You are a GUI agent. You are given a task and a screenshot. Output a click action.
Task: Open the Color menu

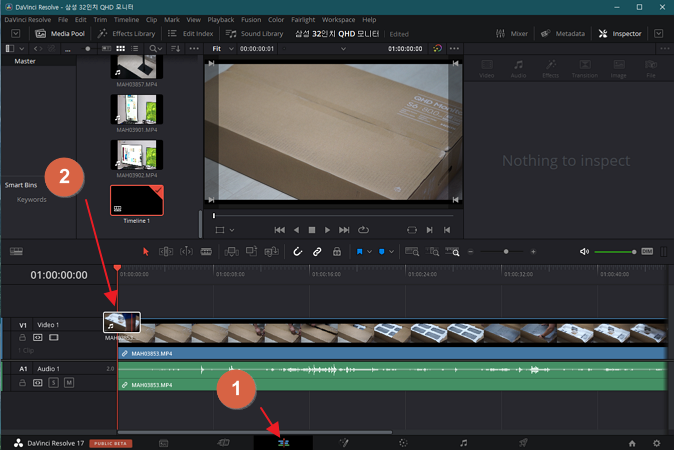276,20
